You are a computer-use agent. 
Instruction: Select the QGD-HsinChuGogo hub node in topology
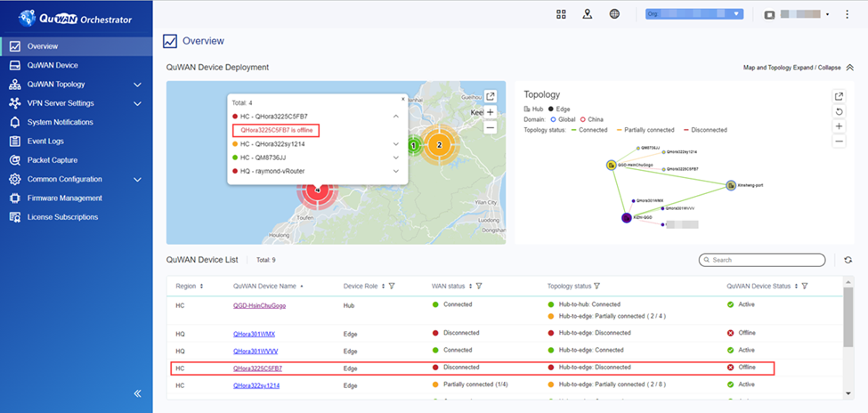click(611, 165)
